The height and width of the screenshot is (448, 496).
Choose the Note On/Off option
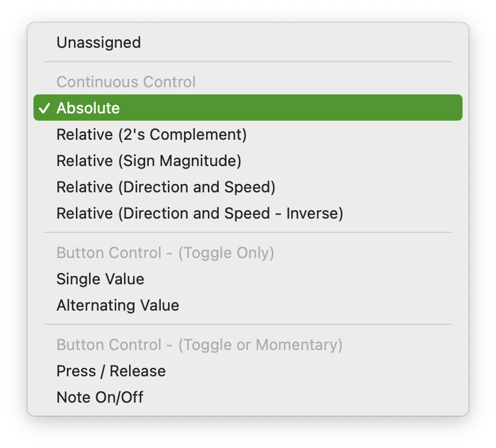247,397
